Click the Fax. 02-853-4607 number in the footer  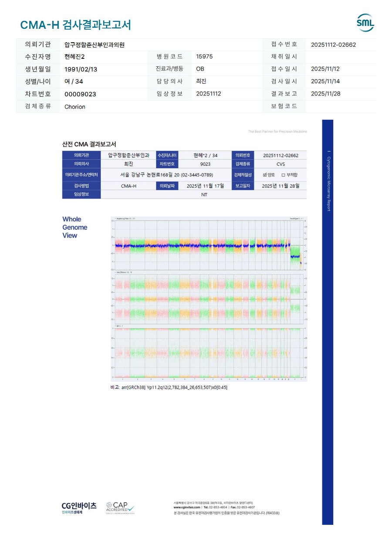coord(243,507)
